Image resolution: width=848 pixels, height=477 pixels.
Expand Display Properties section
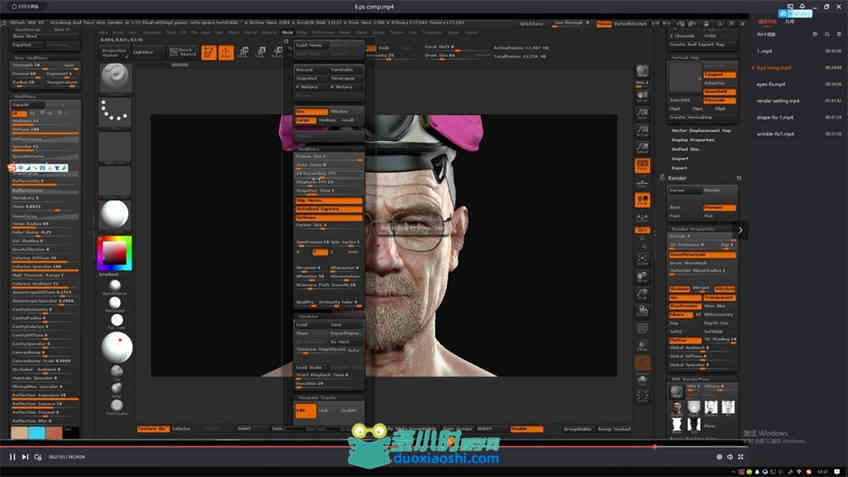[693, 140]
